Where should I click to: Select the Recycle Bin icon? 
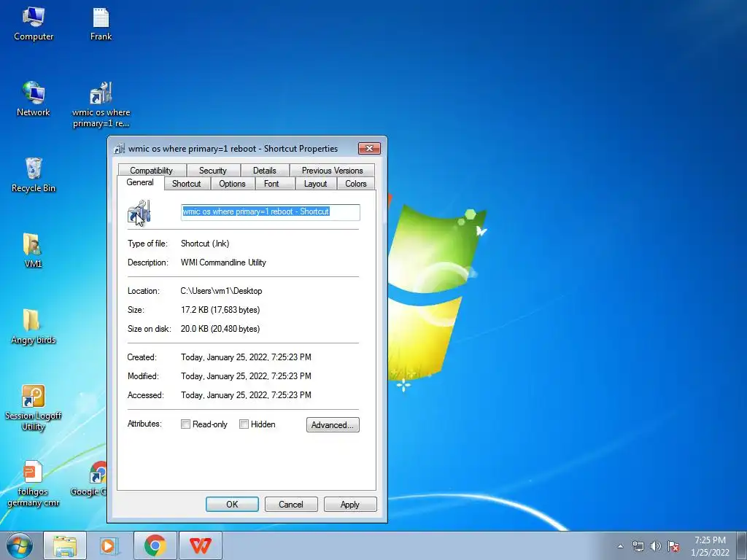click(34, 175)
